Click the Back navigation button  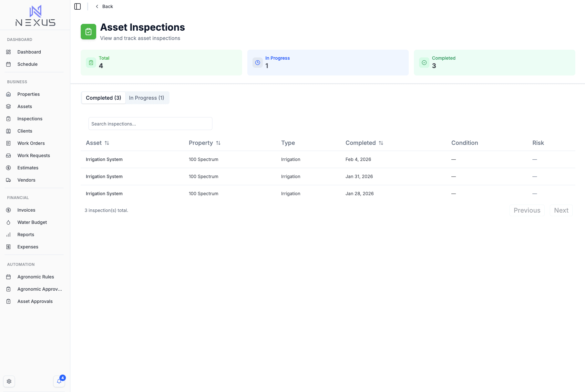tap(104, 6)
